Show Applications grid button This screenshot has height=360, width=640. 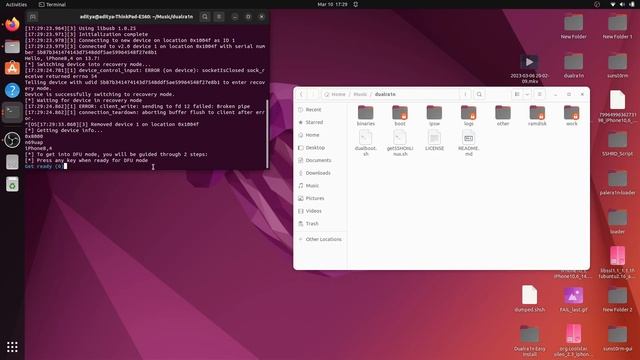[12, 347]
